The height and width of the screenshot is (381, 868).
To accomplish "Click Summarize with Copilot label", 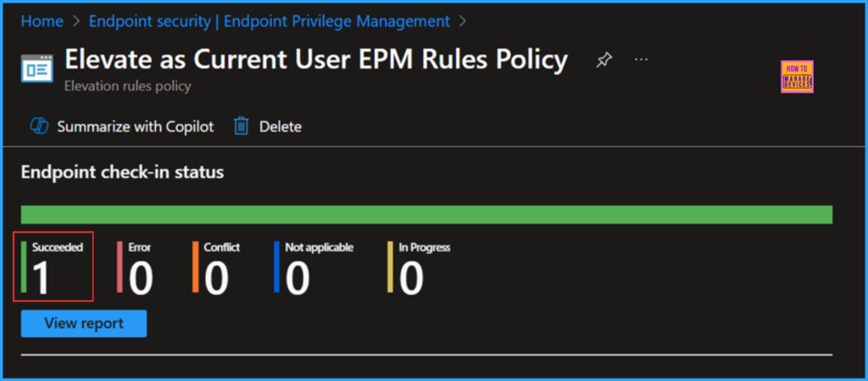I will (135, 126).
